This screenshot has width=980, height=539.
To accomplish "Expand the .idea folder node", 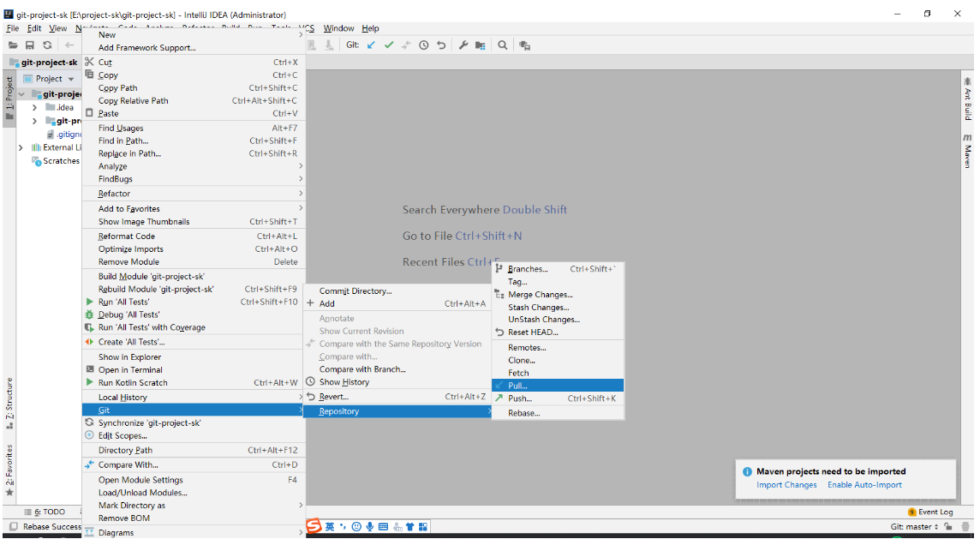I will (34, 108).
